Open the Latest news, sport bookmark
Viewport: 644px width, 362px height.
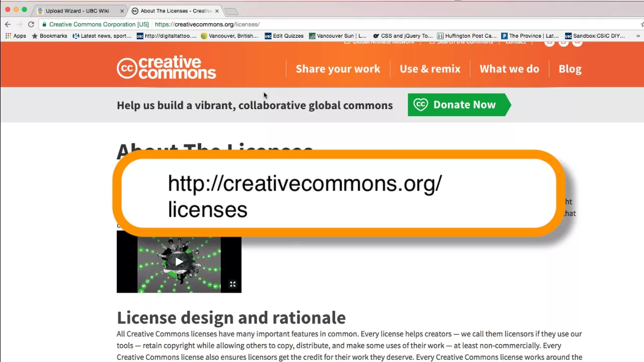(x=102, y=36)
